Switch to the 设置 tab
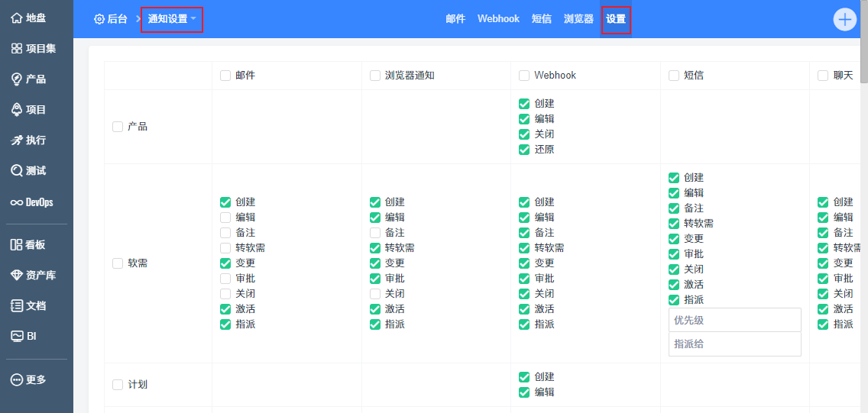The image size is (868, 413). click(616, 19)
